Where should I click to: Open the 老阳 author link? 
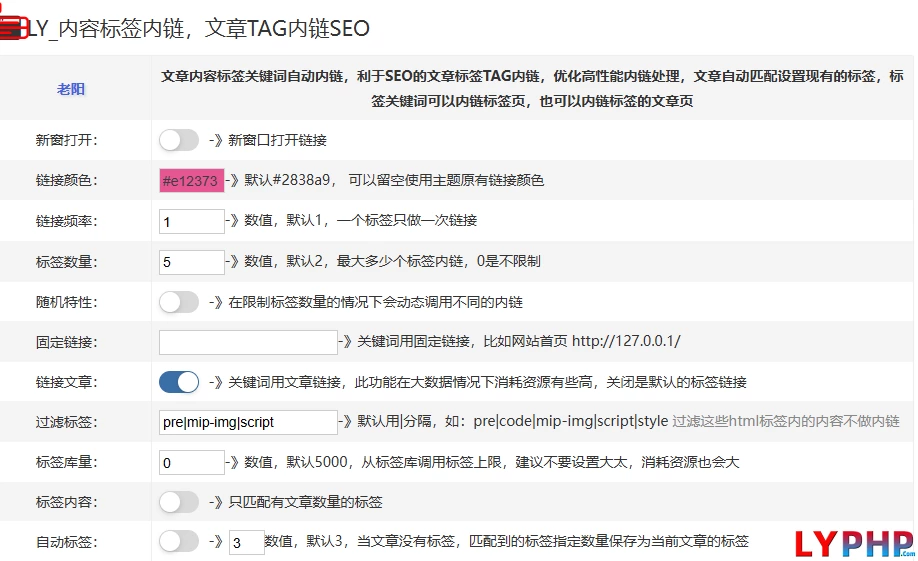click(71, 89)
